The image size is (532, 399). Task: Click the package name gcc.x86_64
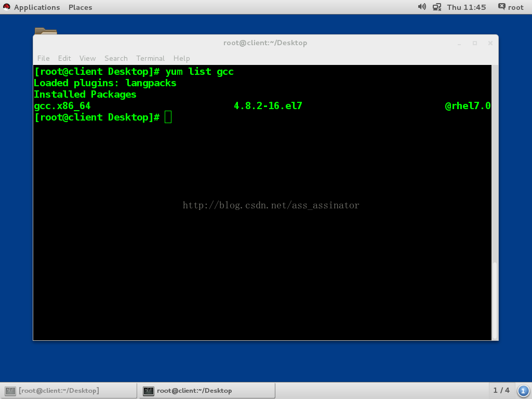[62, 106]
